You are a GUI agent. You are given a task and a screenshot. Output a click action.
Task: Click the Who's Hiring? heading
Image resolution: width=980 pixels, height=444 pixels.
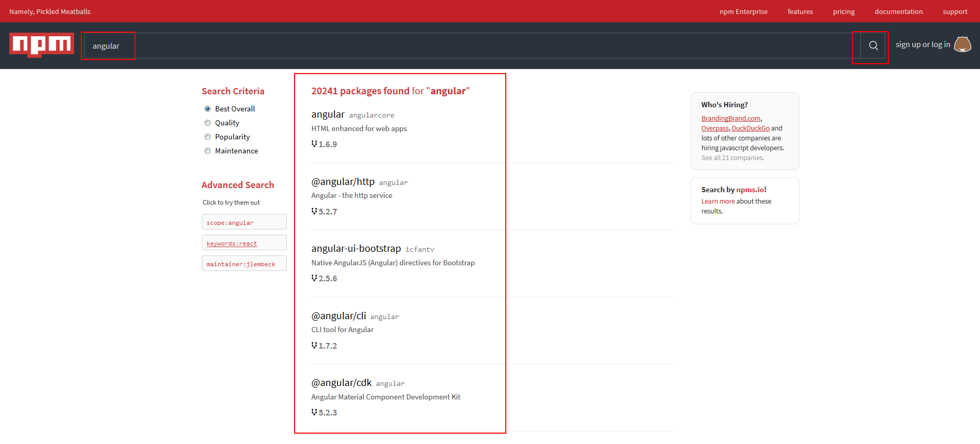[724, 105]
